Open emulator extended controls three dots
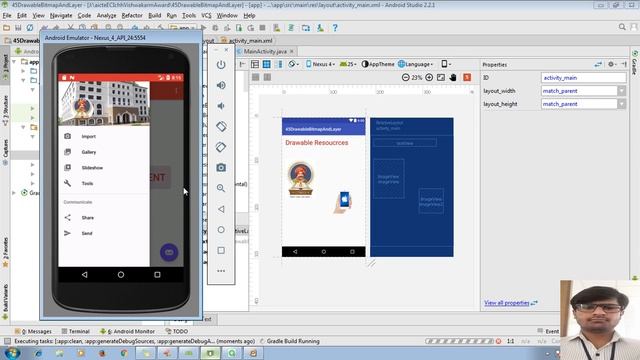Image resolution: width=640 pixels, height=360 pixels. click(221, 271)
